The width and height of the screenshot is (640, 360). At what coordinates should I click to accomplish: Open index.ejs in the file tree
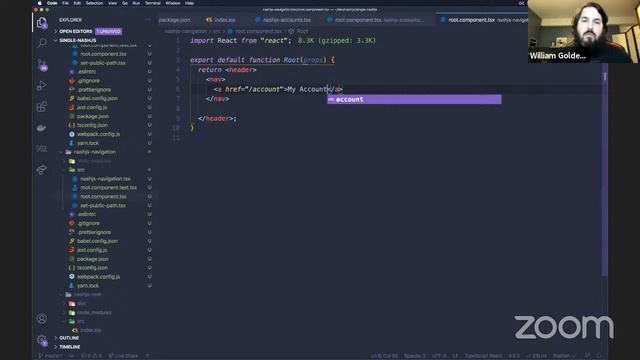click(91, 330)
